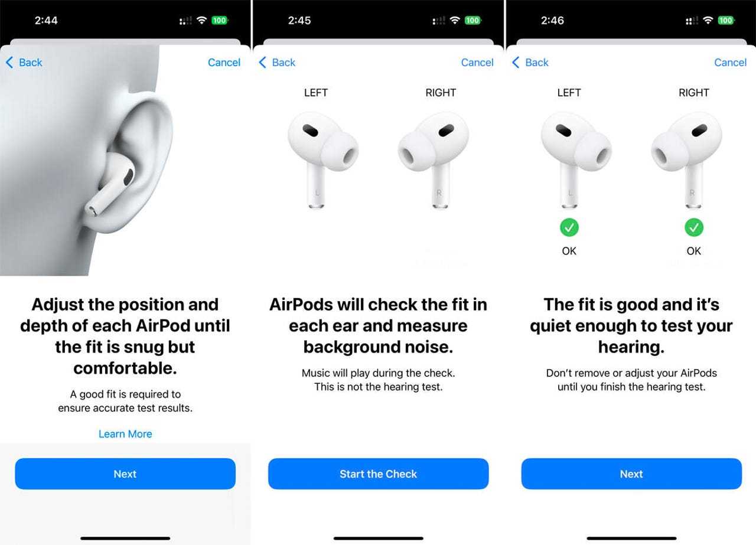Screen dimensions: 756x545
Task: Tap Next below the Learn More link
Action: click(x=125, y=474)
